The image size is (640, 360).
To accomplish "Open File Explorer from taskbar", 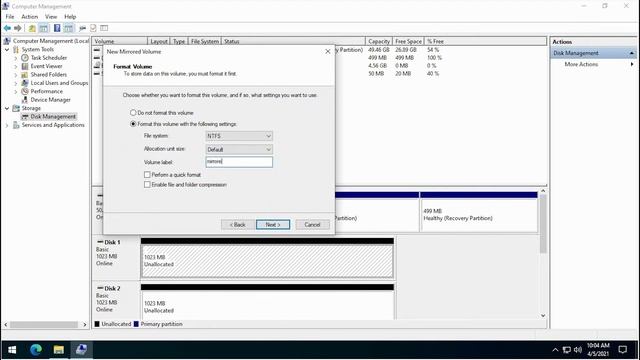I will point(58,350).
